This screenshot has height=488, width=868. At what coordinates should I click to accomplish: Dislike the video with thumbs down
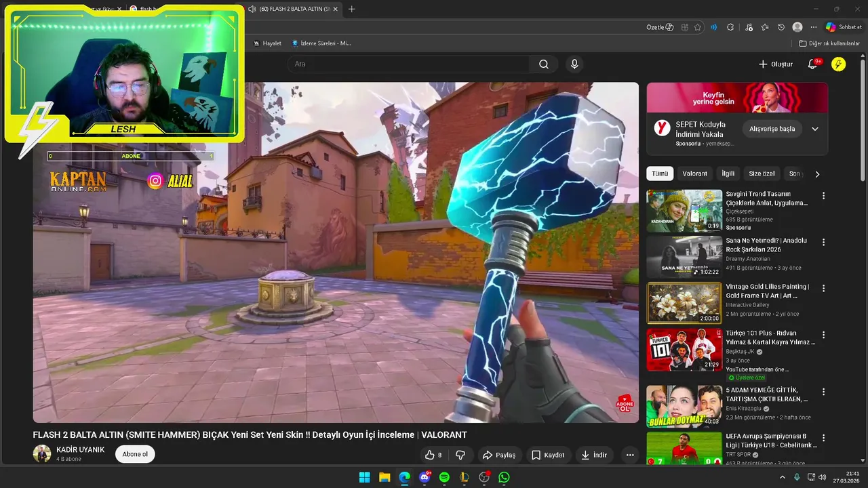460,455
